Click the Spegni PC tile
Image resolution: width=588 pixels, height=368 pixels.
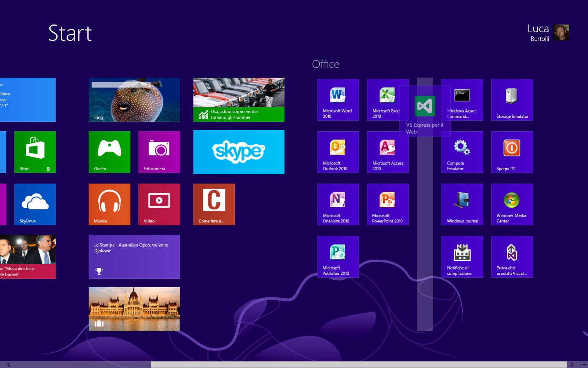click(x=512, y=152)
